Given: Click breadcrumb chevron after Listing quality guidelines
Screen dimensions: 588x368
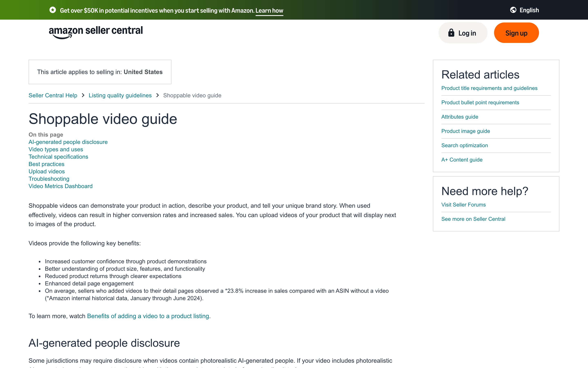Looking at the screenshot, I should tap(157, 95).
